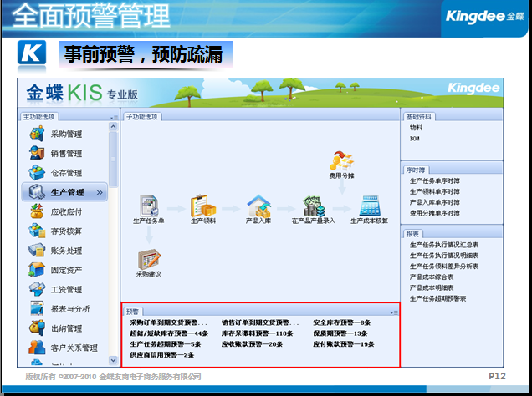Open 费用分摊单序时簿
This screenshot has width=532, height=396.
(435, 213)
